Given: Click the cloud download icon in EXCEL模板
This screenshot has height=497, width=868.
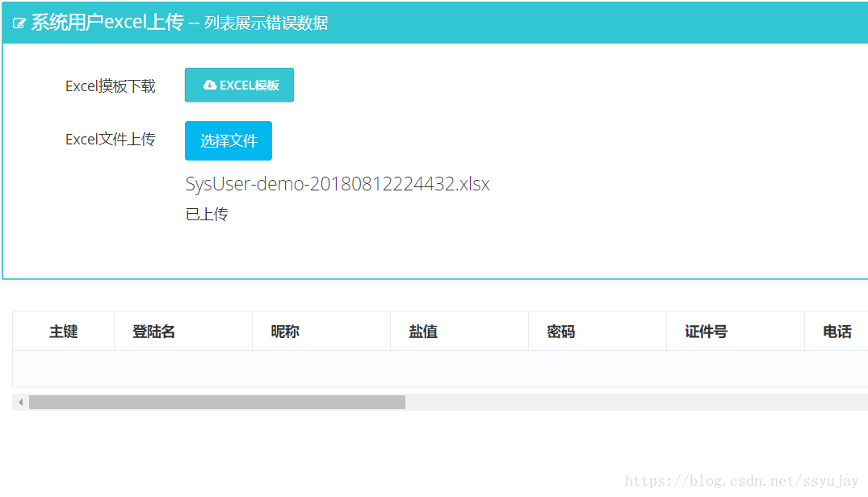Looking at the screenshot, I should 210,86.
